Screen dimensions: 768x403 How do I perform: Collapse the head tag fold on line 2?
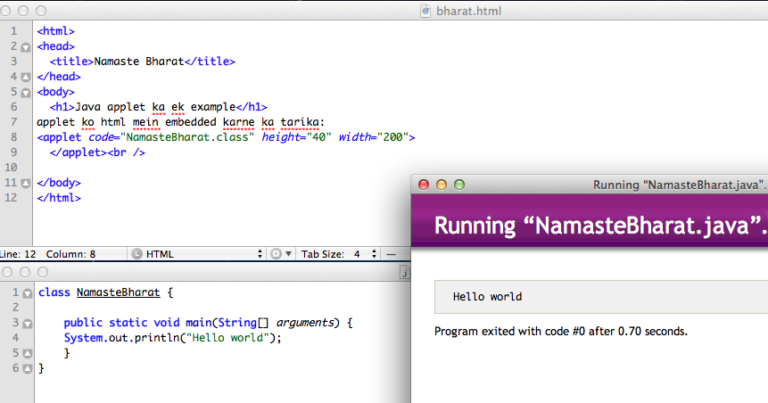(x=26, y=46)
